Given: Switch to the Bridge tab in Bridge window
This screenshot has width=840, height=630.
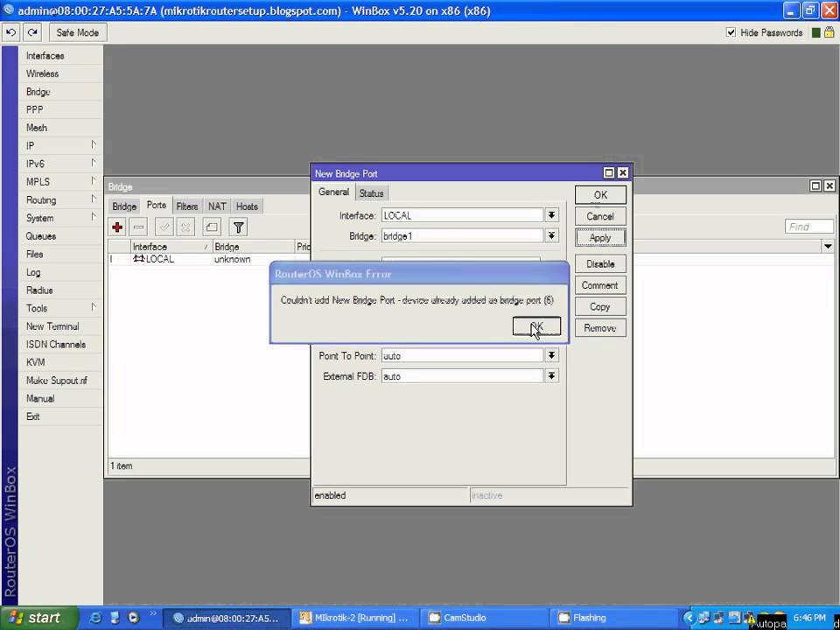Looking at the screenshot, I should click(x=124, y=206).
